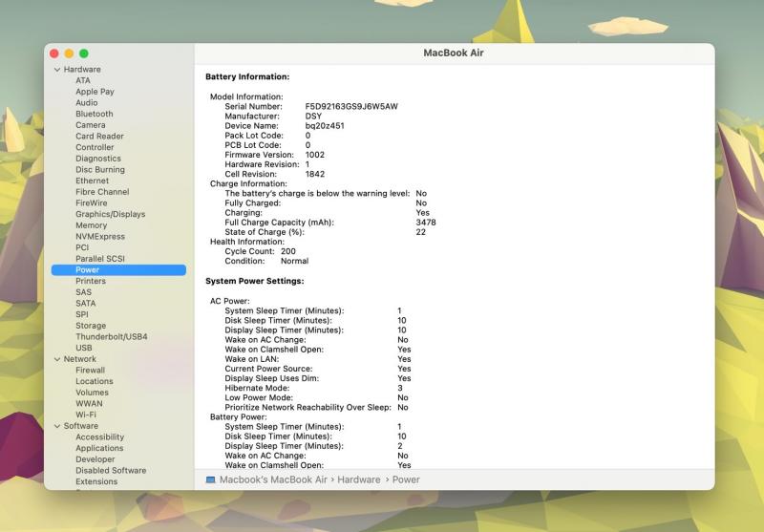Click the MacBook icon in path bar
This screenshot has width=764, height=532.
point(210,479)
